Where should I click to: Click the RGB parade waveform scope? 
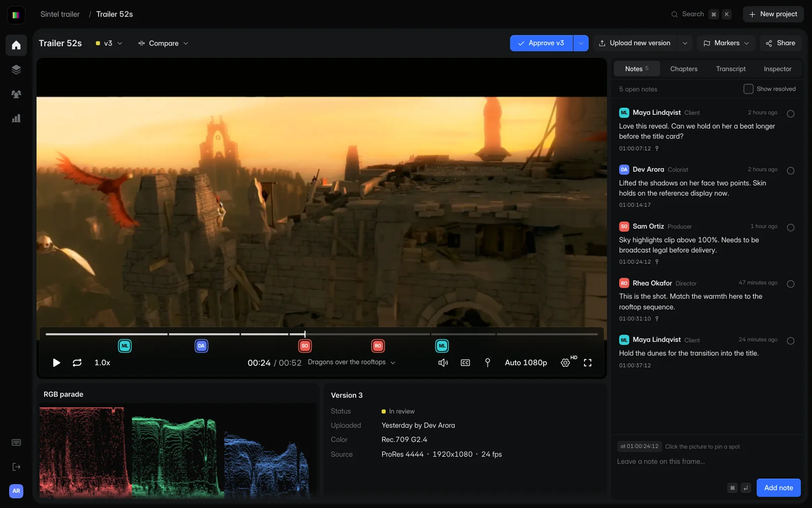tap(178, 451)
